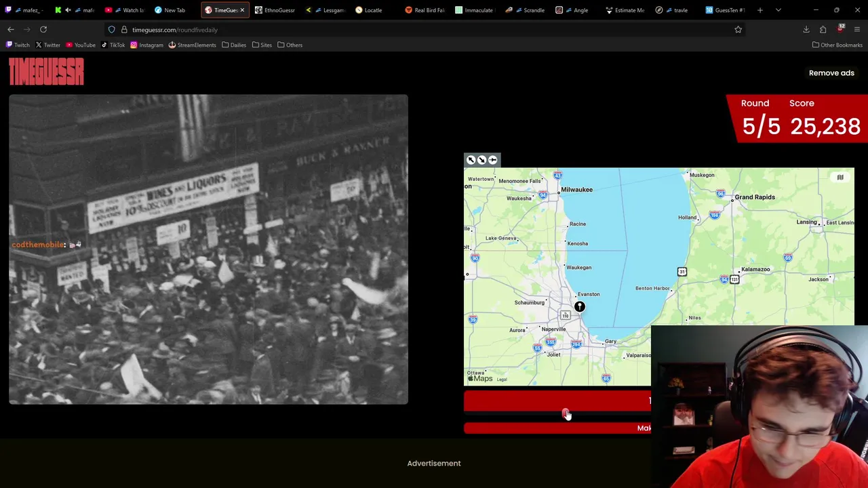Open the Twitter bookmark
The height and width of the screenshot is (488, 868).
tap(47, 45)
